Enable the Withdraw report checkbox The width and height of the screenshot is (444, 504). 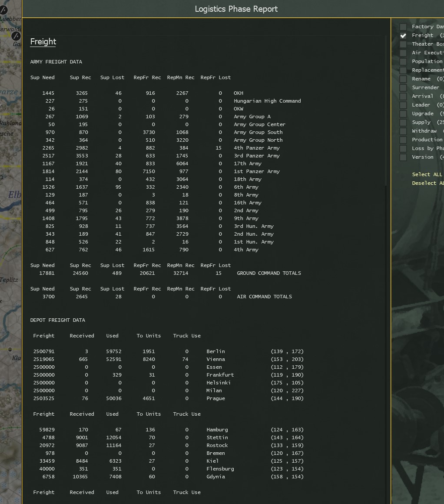pyautogui.click(x=403, y=131)
